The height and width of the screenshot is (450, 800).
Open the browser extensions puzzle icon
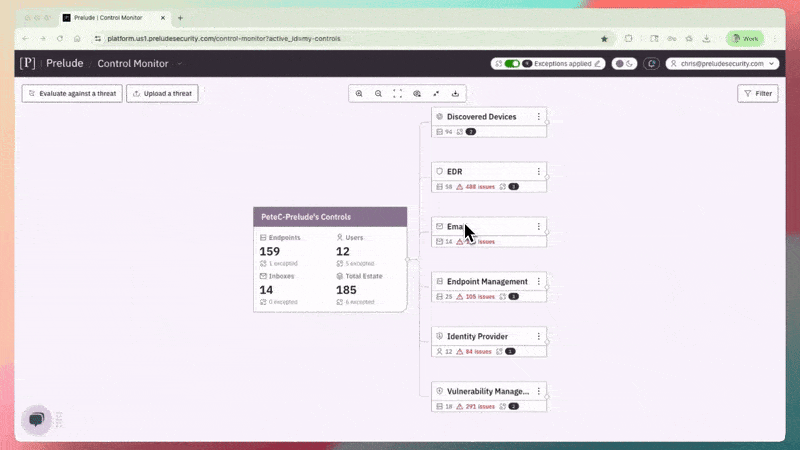coord(629,39)
